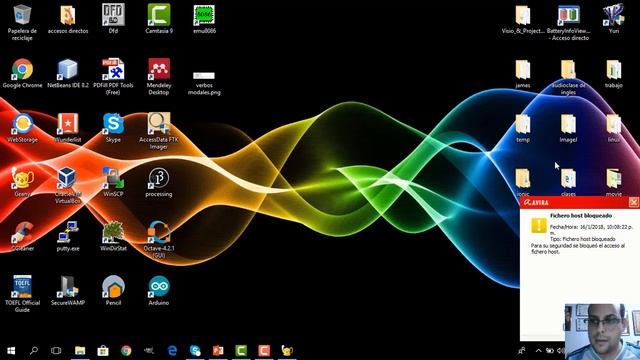640x360 pixels.
Task: Switch to green Camtasia taskbar icon
Action: tap(241, 351)
